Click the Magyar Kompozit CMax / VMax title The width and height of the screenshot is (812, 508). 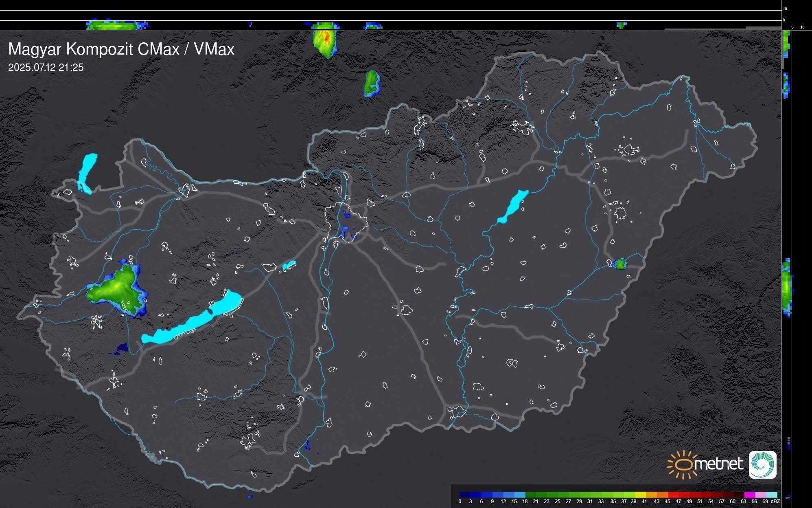121,49
